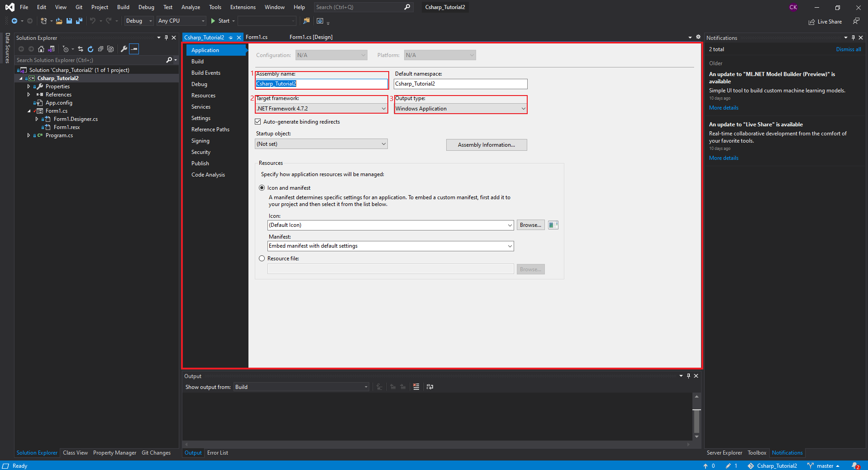The image size is (868, 470).
Task: Open the Output type dropdown
Action: pyautogui.click(x=461, y=109)
